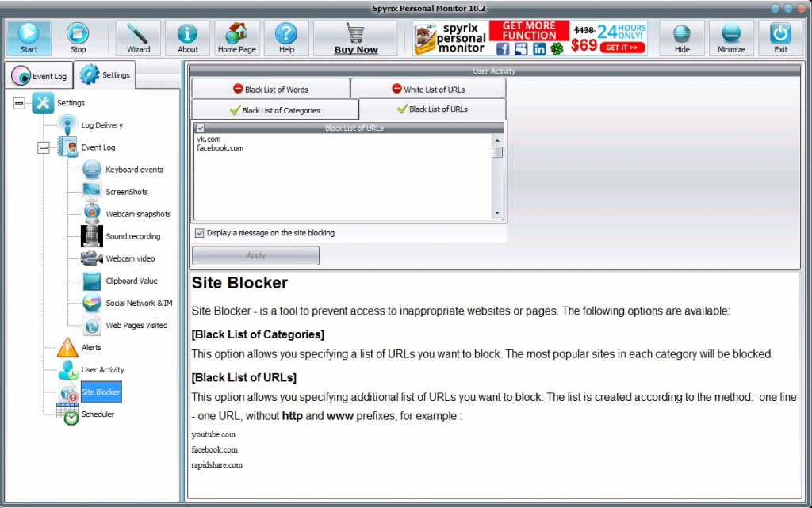Launch the Wizard wand icon
Screen dimensions: 812x508
138,33
